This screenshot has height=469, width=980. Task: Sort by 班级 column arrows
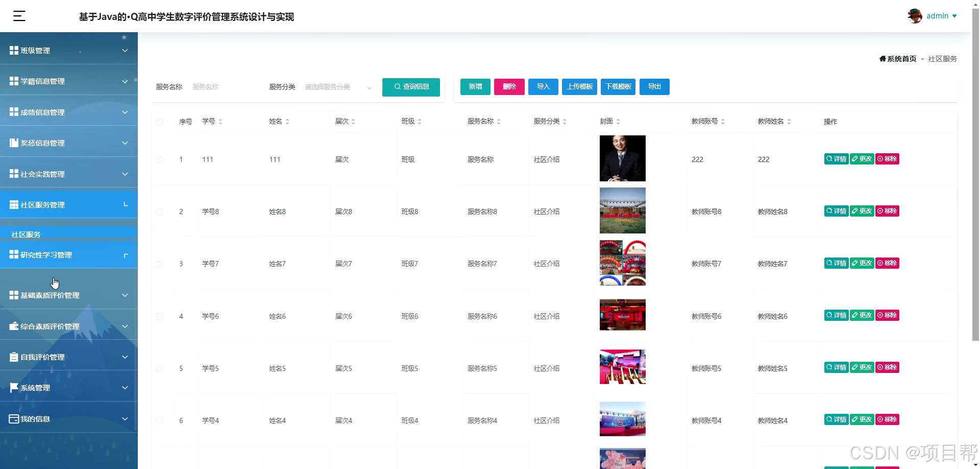[420, 122]
